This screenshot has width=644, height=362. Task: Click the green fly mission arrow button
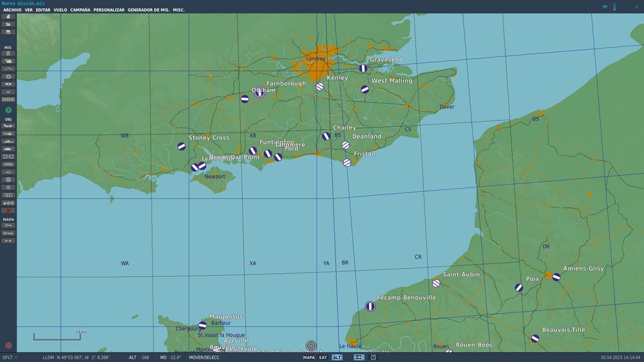pos(8,110)
